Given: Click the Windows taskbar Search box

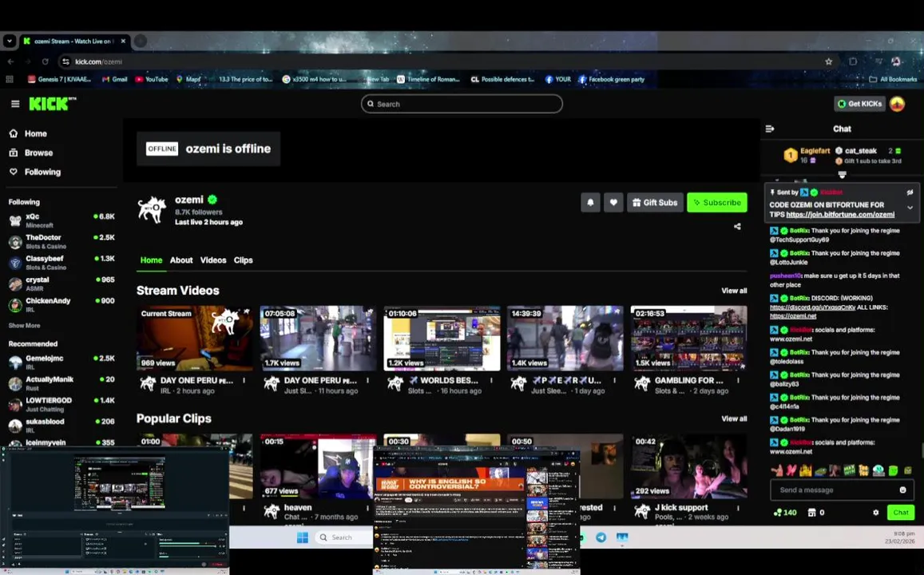Looking at the screenshot, I should [x=343, y=537].
